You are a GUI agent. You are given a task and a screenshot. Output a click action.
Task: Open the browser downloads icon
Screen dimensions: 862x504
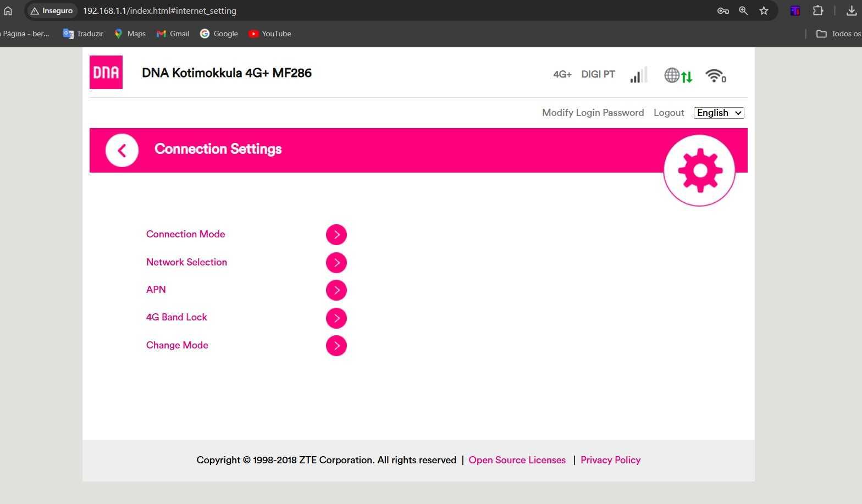[x=852, y=10]
